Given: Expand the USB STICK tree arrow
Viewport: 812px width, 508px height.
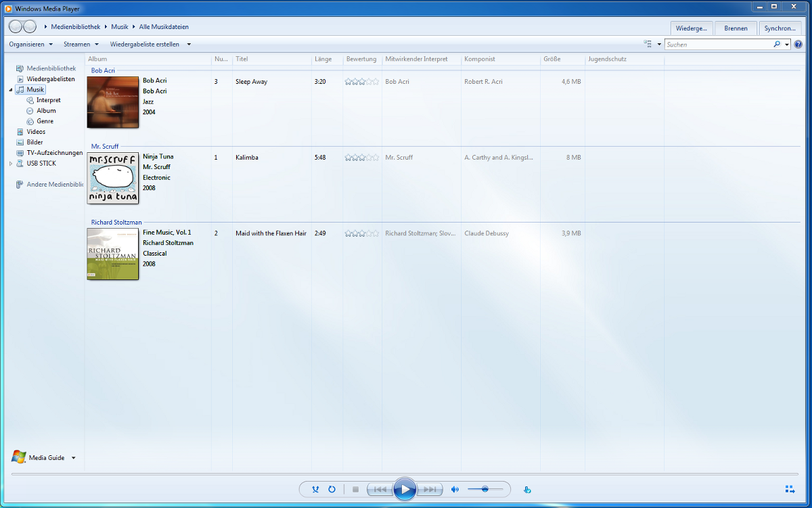Looking at the screenshot, I should (11, 163).
